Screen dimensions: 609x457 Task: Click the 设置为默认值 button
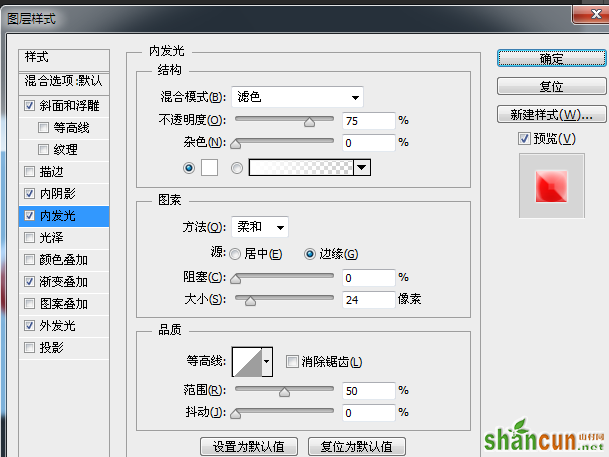pyautogui.click(x=249, y=447)
